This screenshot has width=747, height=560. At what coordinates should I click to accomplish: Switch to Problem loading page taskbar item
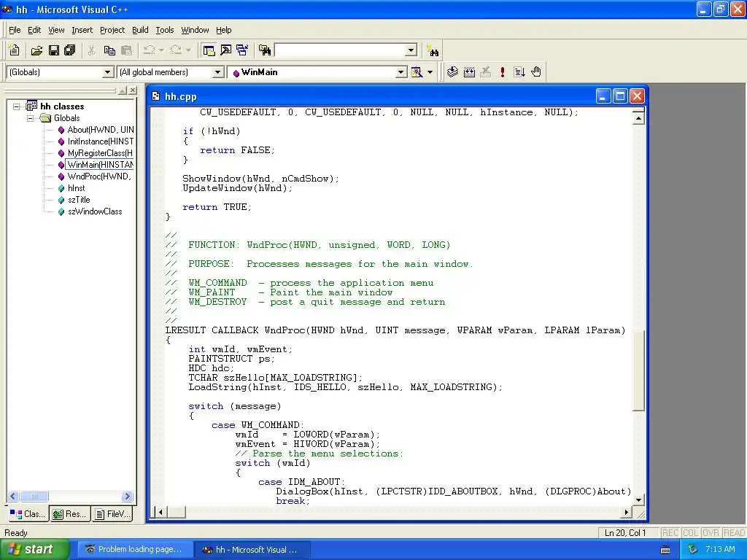point(134,549)
